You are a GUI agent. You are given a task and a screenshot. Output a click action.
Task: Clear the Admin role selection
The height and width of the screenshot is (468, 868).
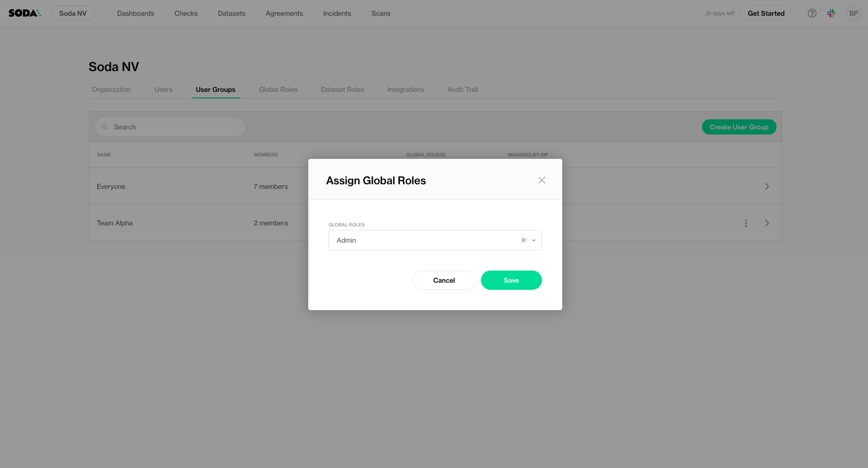[523, 240]
